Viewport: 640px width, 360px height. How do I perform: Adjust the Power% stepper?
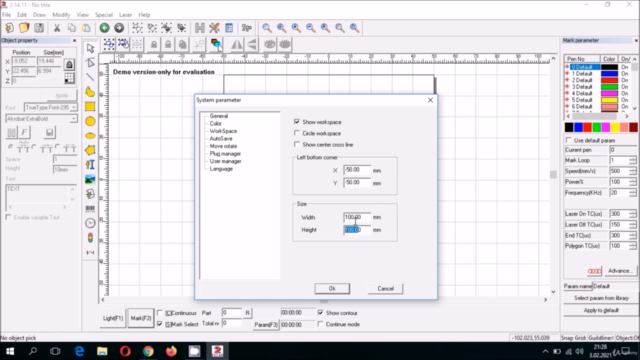(633, 182)
